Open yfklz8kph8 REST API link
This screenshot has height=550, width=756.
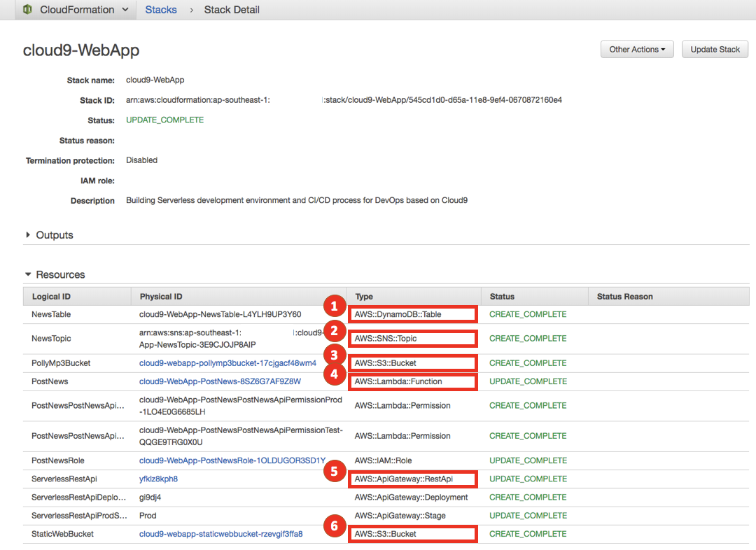click(158, 479)
